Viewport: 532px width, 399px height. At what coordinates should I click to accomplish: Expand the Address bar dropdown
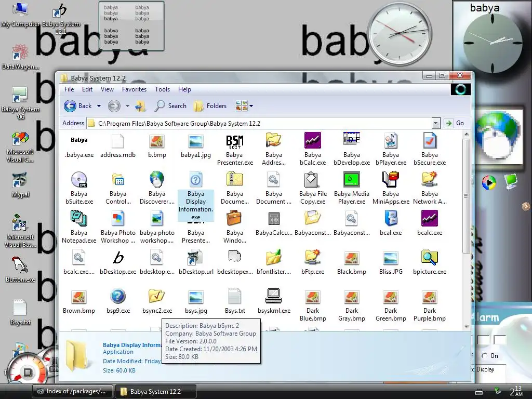436,123
